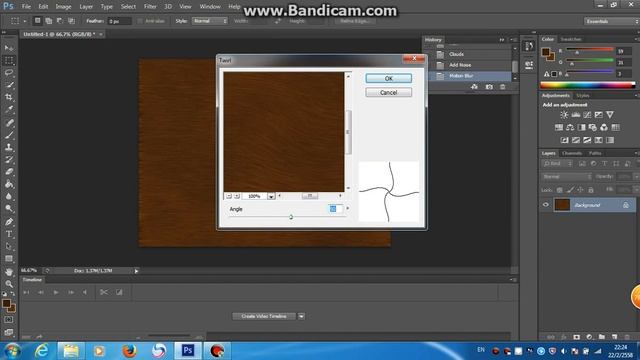The width and height of the screenshot is (640, 360).
Task: Switch to the Swatches tab
Action: pos(571,39)
